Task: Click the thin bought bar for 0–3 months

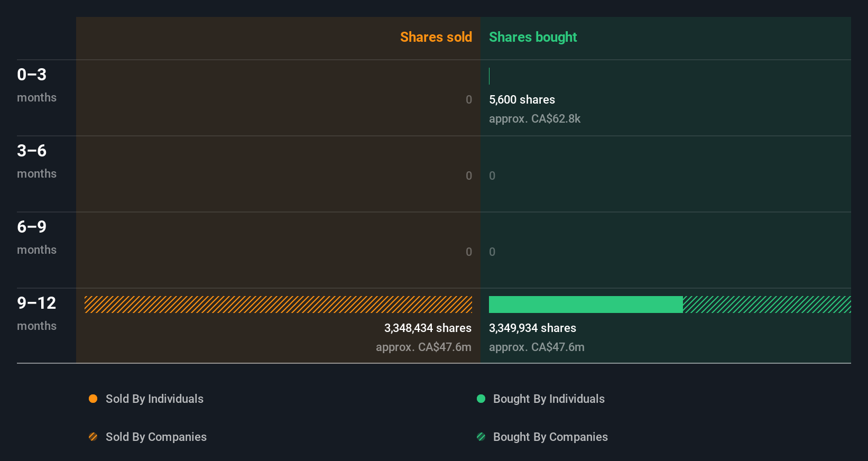Action: (x=490, y=76)
